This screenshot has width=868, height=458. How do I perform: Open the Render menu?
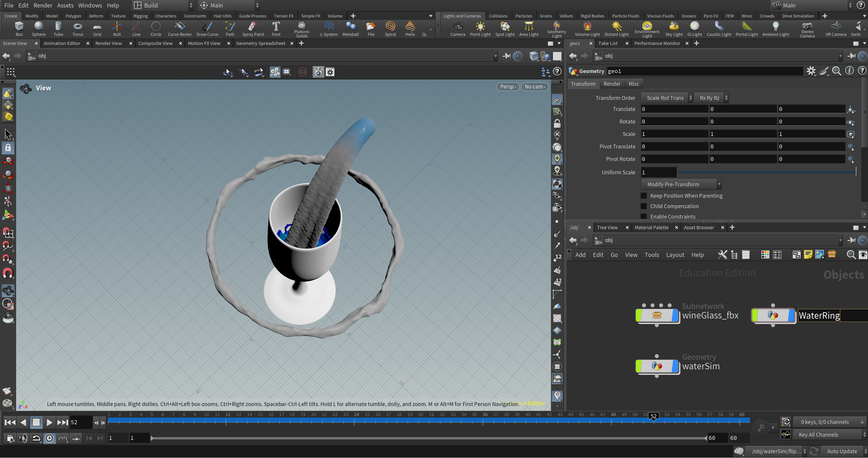(43, 5)
